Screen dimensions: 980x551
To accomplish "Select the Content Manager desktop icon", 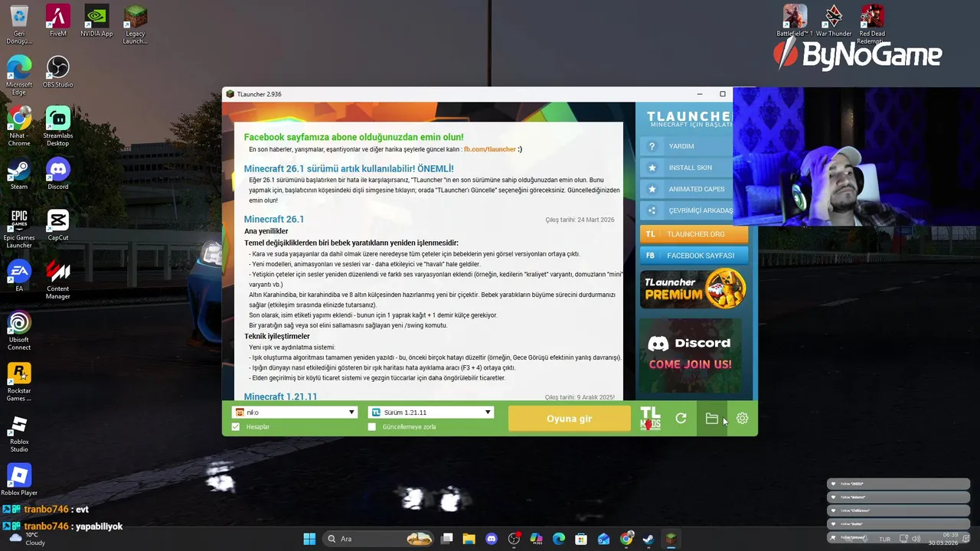I will pyautogui.click(x=58, y=280).
